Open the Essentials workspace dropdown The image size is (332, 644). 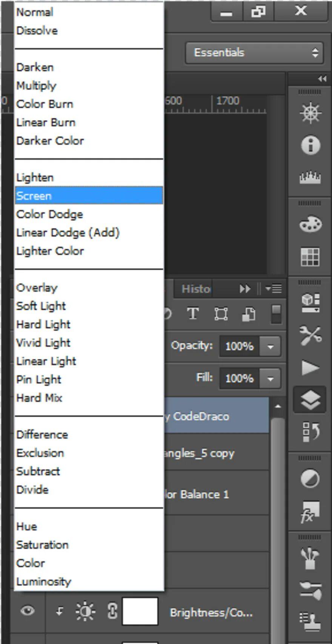point(255,52)
